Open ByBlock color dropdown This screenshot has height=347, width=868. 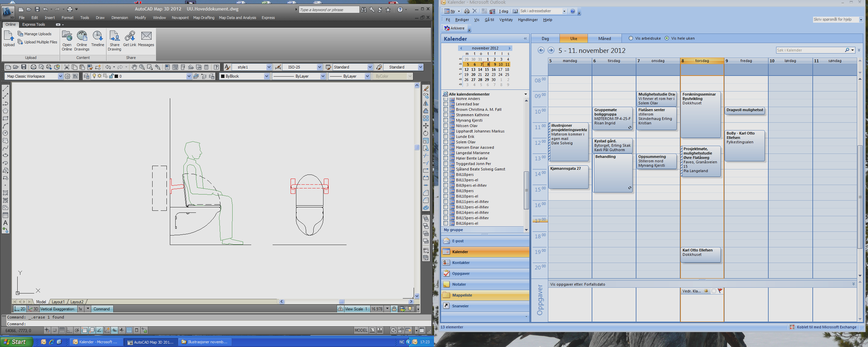pyautogui.click(x=267, y=76)
